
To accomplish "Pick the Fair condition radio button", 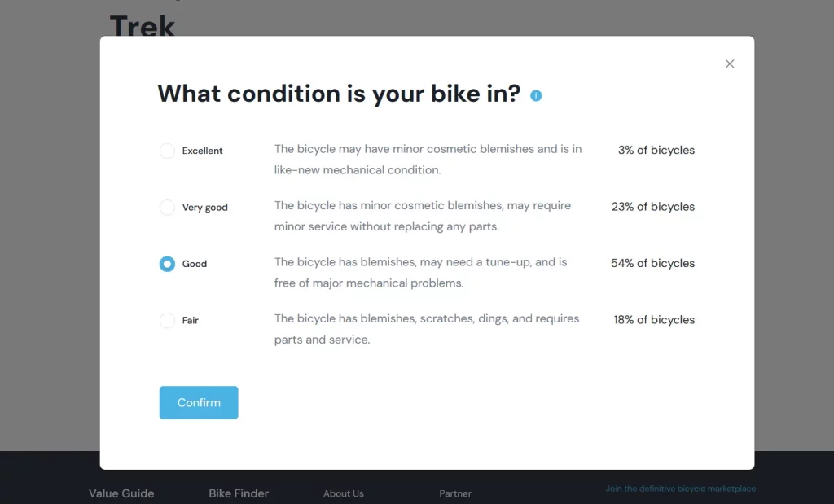I will click(x=167, y=321).
